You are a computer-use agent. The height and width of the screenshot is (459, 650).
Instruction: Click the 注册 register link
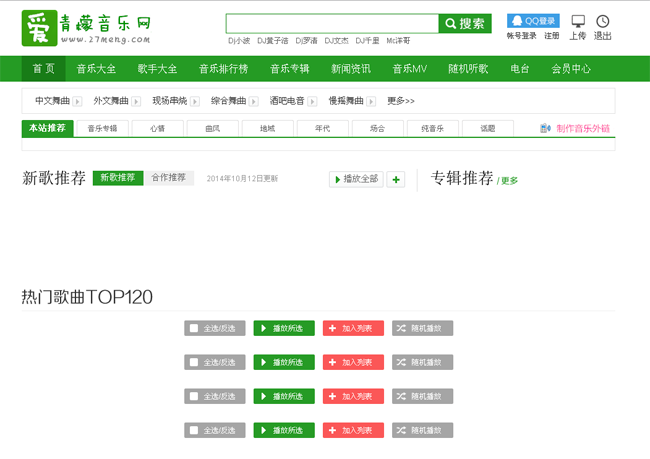click(552, 36)
